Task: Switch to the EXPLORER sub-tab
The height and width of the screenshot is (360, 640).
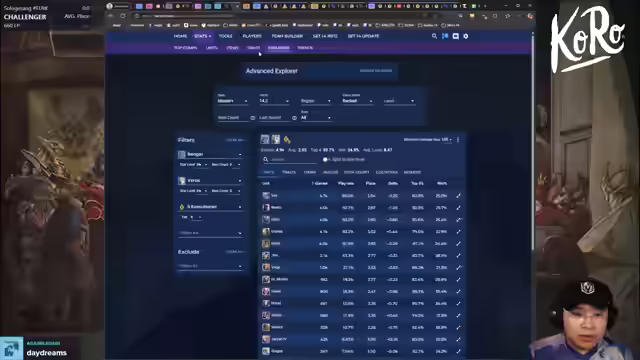Action: [279, 48]
